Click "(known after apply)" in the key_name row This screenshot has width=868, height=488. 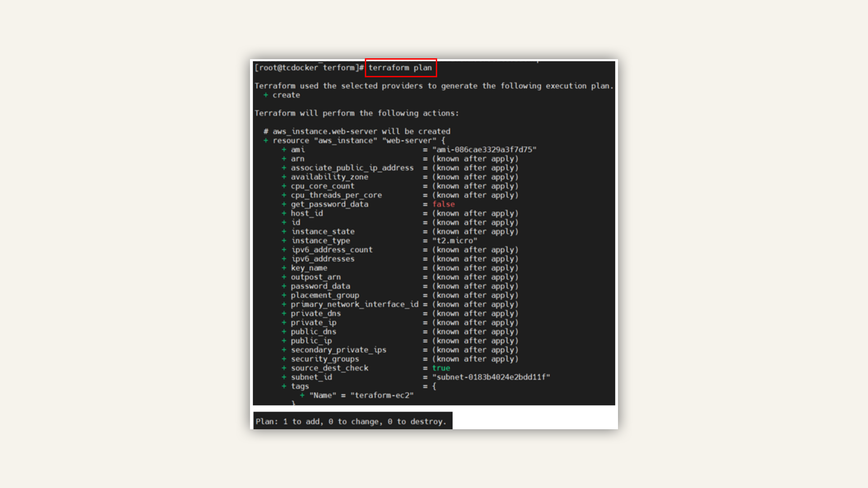point(475,268)
